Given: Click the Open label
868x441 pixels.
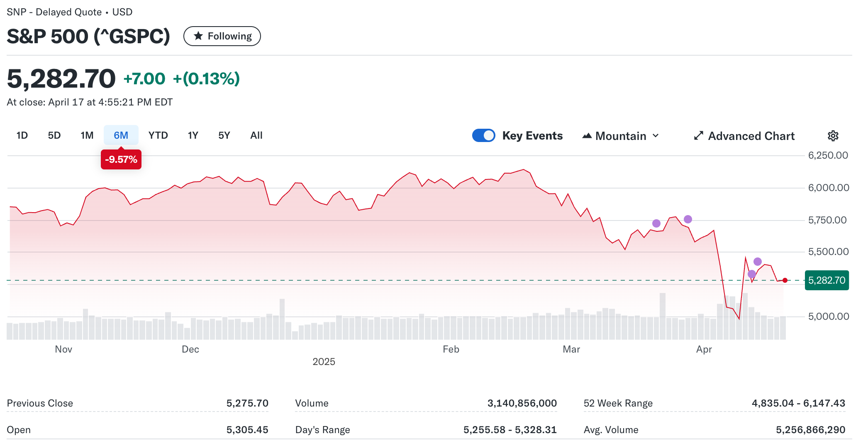Looking at the screenshot, I should 19,430.
